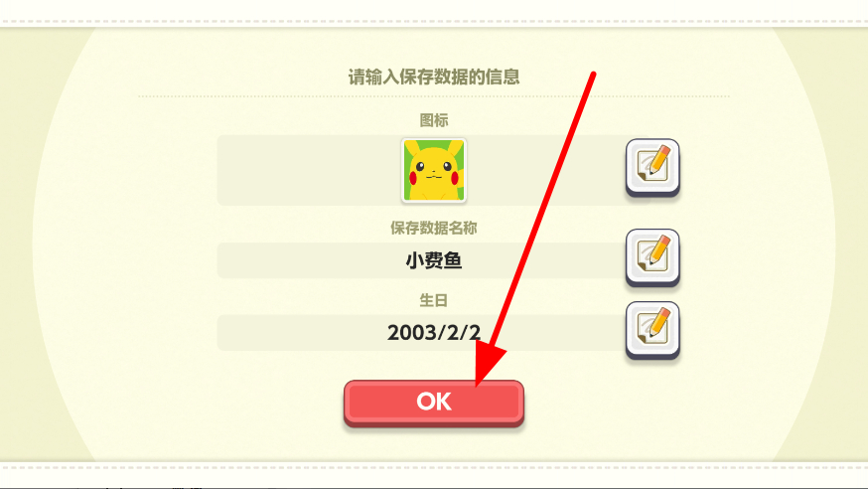This screenshot has height=489, width=868.
Task: Click the dotted divider line under the heading
Action: coord(434,96)
